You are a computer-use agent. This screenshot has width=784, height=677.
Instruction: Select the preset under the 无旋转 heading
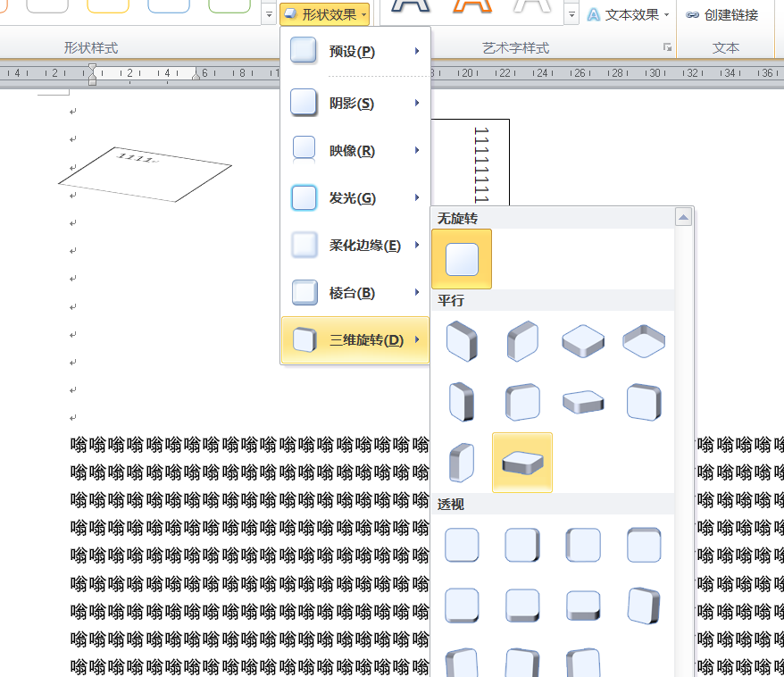462,259
